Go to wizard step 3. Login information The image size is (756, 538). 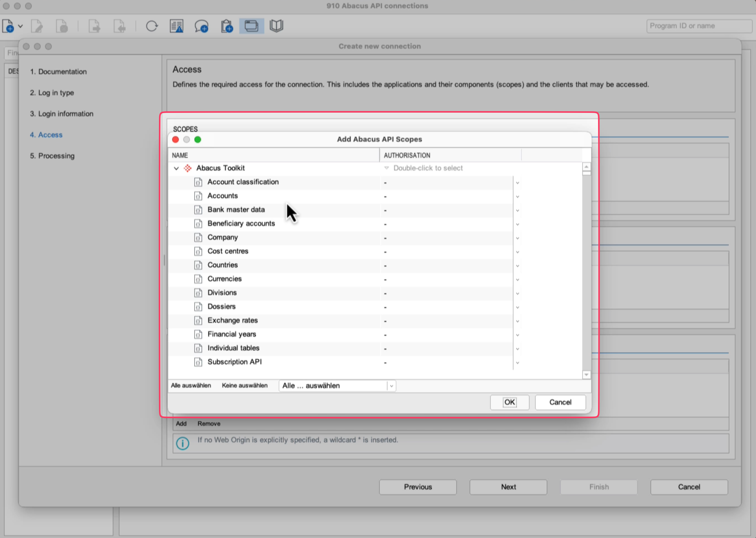pyautogui.click(x=62, y=114)
